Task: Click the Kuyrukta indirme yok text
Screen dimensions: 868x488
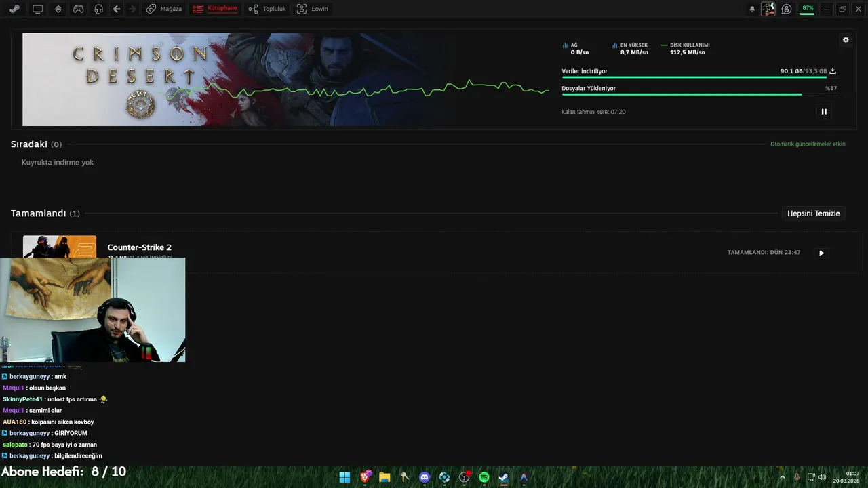Action: (58, 163)
